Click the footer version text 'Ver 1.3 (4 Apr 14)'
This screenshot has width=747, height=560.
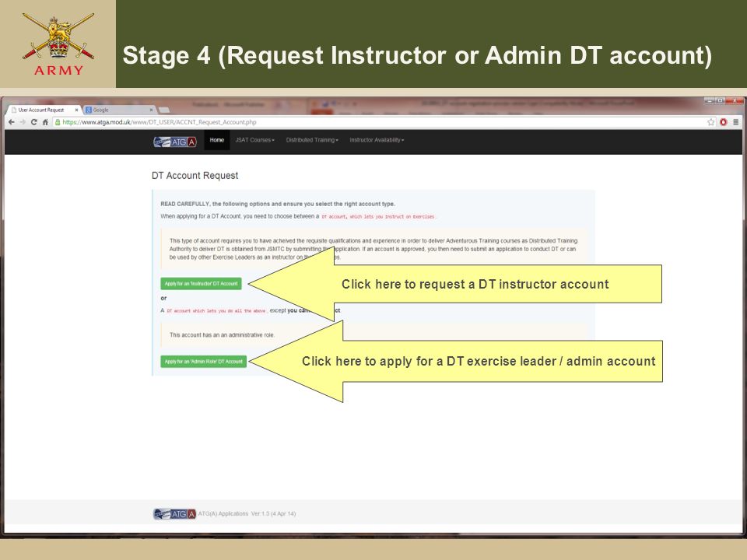[x=273, y=514]
